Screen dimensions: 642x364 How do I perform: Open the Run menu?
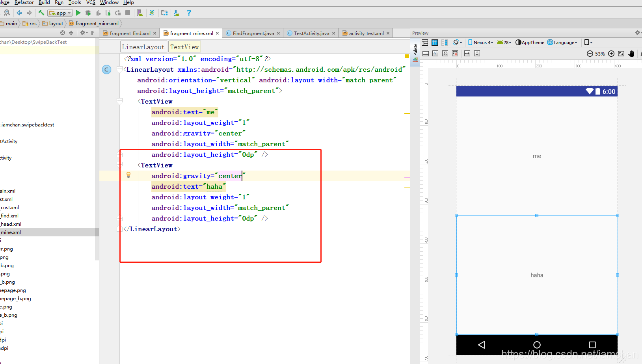(59, 2)
